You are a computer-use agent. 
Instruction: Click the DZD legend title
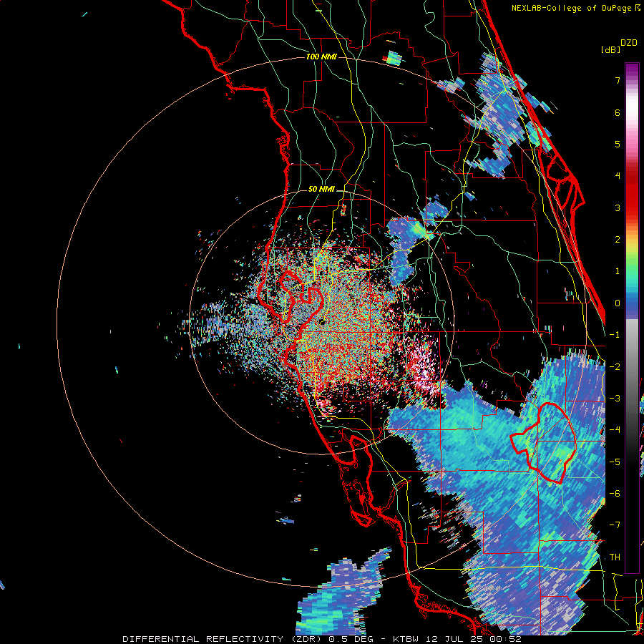tap(629, 43)
